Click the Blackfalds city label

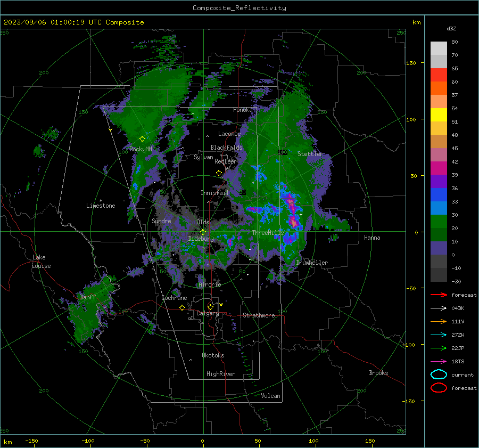226,148
